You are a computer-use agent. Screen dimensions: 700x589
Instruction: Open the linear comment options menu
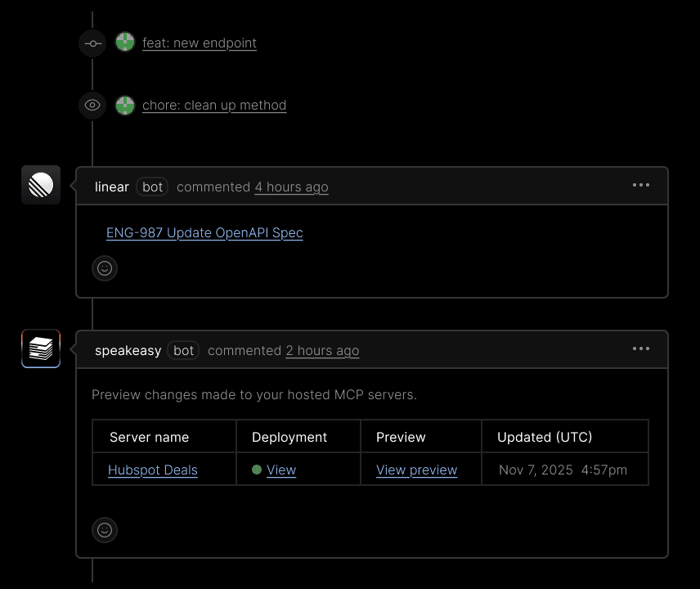click(641, 185)
